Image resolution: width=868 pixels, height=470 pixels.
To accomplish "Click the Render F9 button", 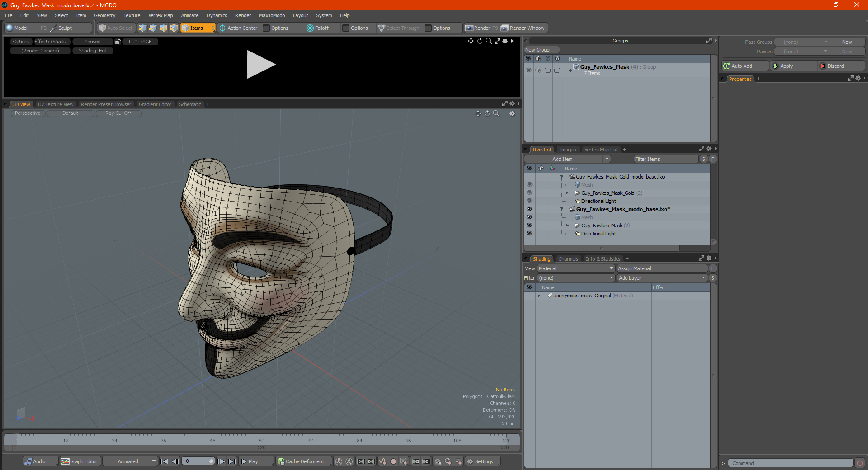I will [x=481, y=28].
